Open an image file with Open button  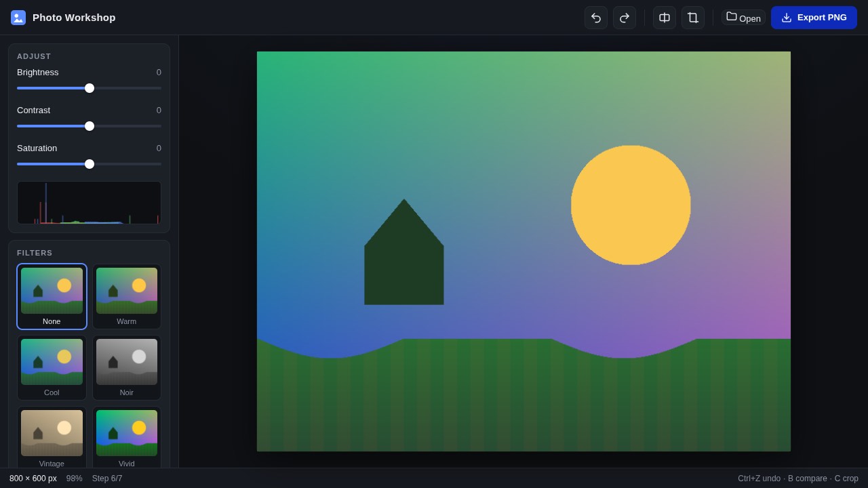click(743, 18)
